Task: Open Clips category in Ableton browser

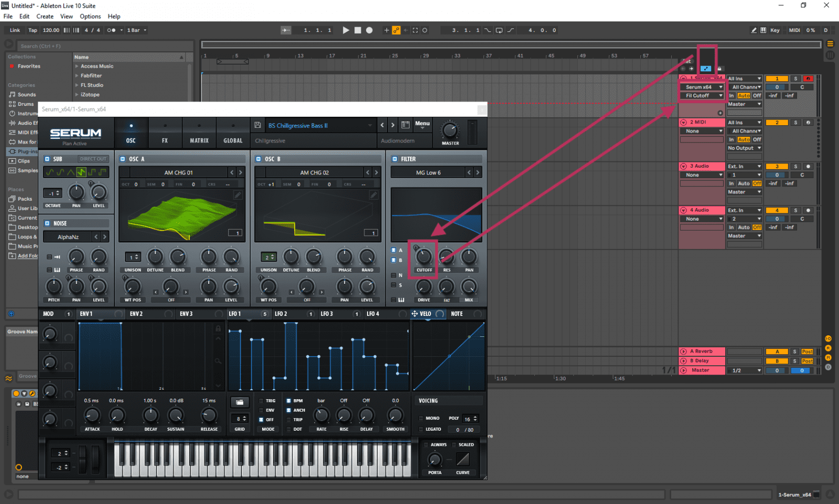Action: [24, 161]
